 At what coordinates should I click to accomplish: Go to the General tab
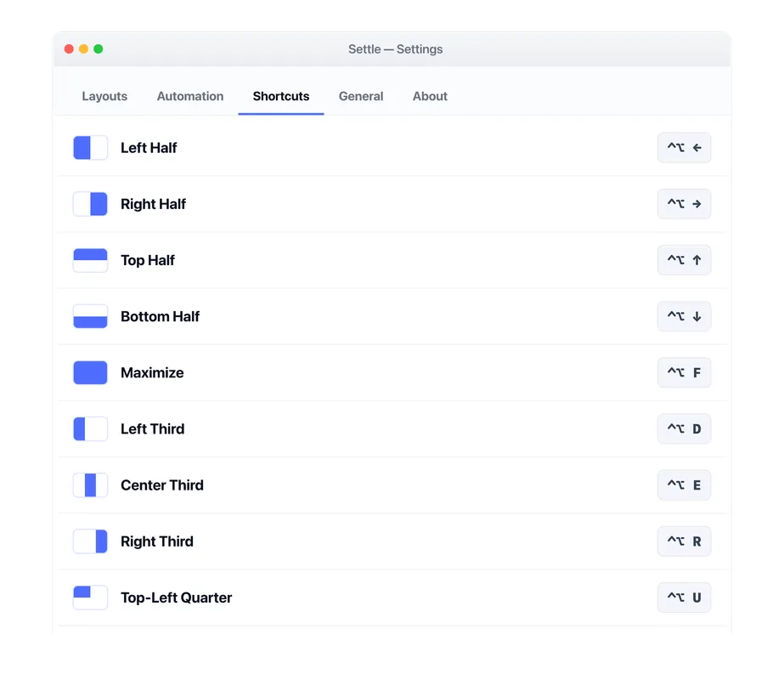361,96
